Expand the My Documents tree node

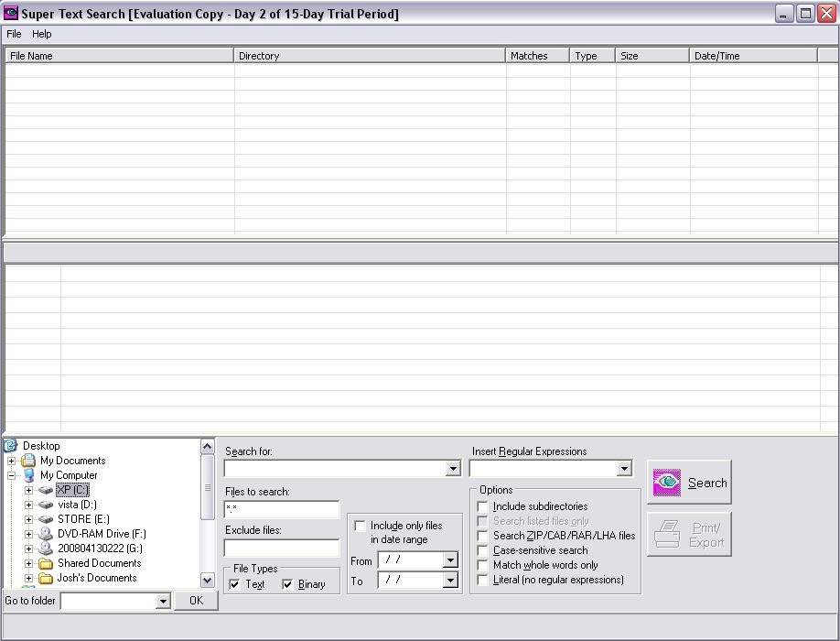point(11,461)
